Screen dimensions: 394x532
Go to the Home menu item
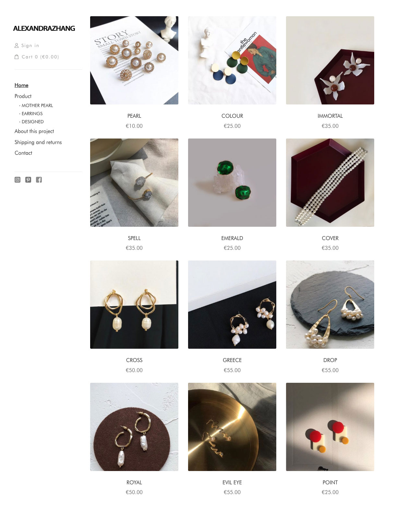(x=21, y=85)
